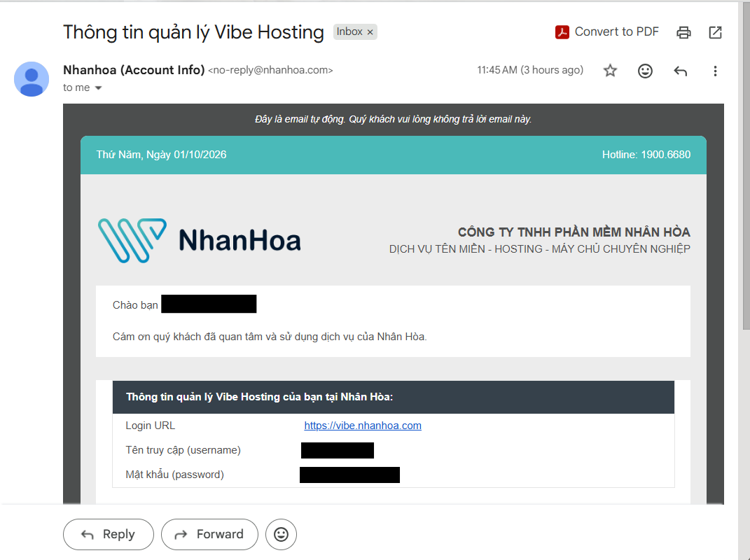Click Hotline: 1900.6680 text
The image size is (750, 560).
[646, 155]
